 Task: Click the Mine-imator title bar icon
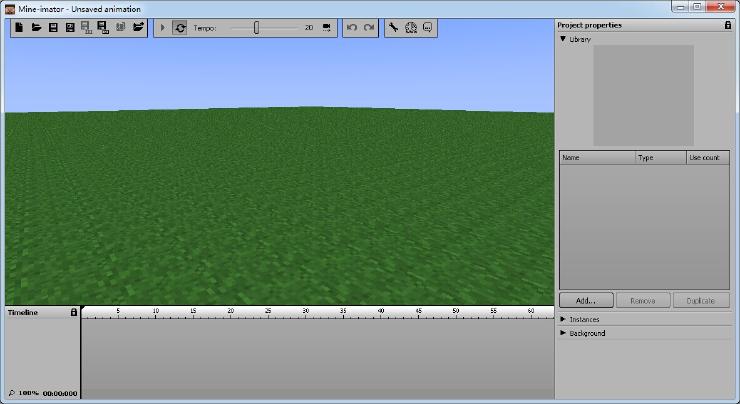pyautogui.click(x=9, y=8)
